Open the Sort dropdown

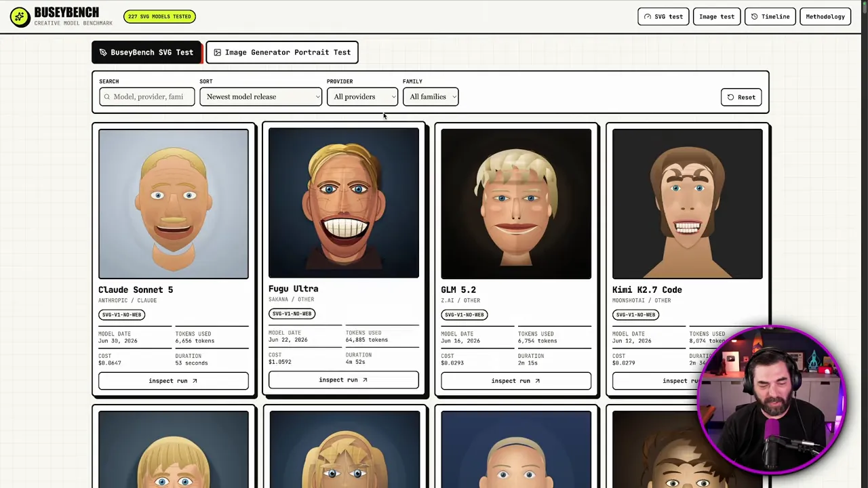tap(260, 97)
